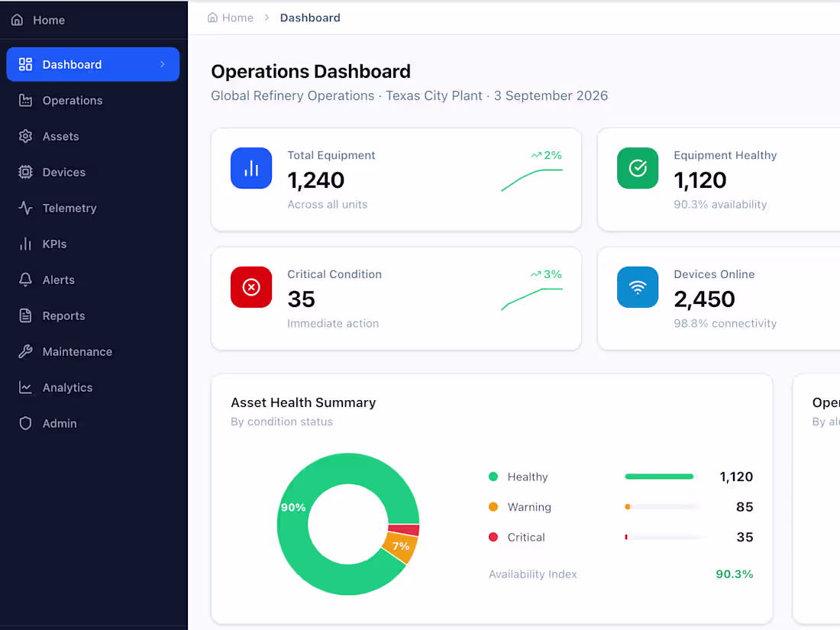Click the Home label in sidebar header
The height and width of the screenshot is (630, 840).
click(49, 21)
